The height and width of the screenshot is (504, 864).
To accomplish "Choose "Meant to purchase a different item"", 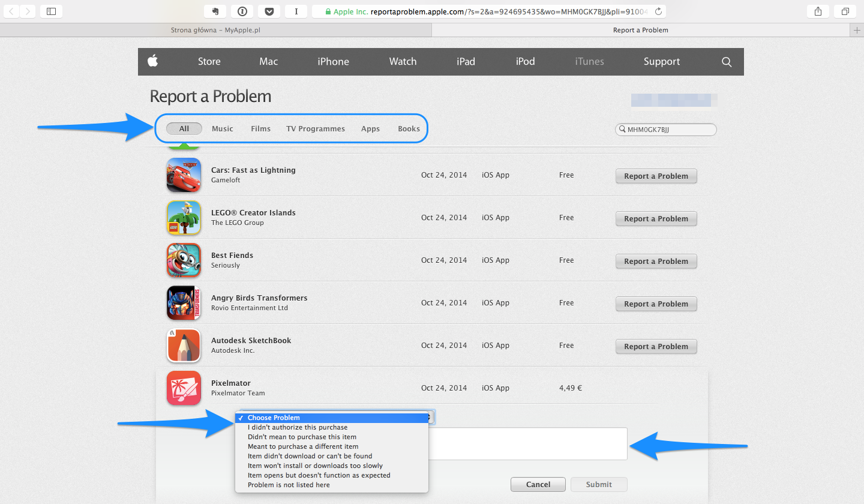I will tap(332, 446).
